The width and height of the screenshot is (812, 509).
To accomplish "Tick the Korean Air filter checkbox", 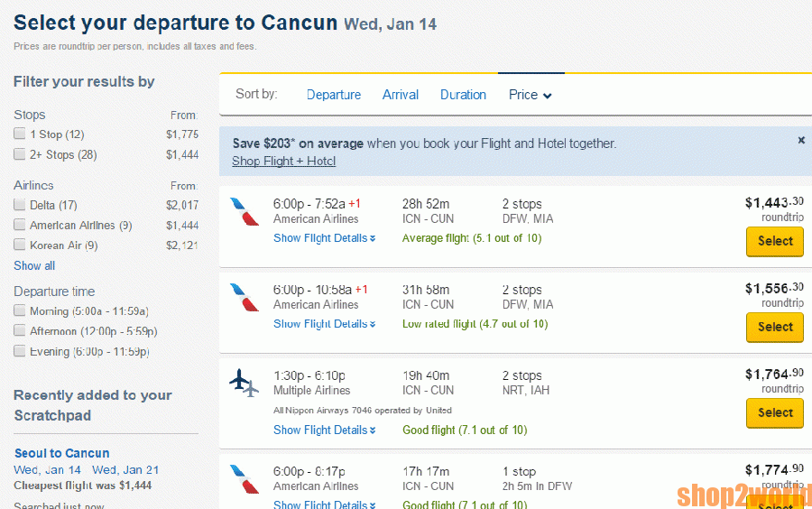I will (x=20, y=245).
